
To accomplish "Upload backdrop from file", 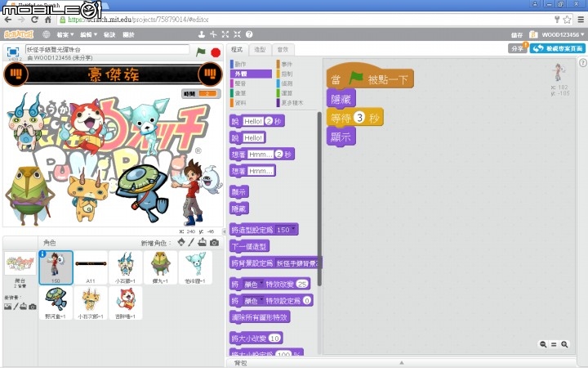I will click(23, 307).
